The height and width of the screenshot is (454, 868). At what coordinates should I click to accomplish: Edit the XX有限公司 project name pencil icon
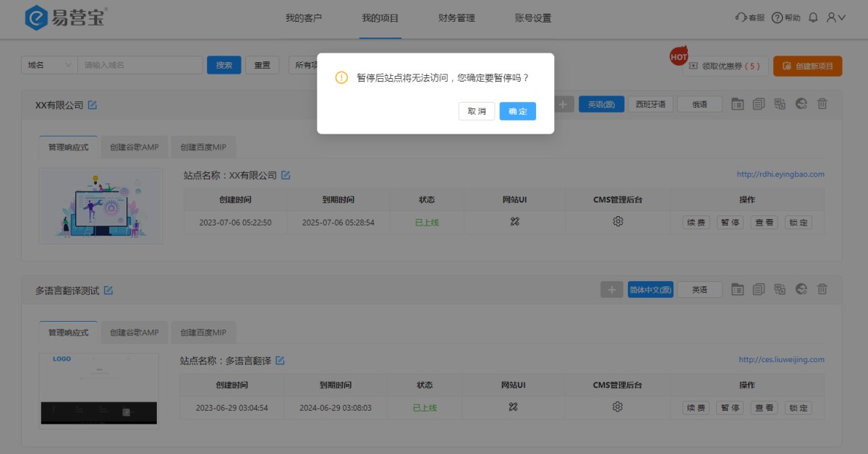93,105
